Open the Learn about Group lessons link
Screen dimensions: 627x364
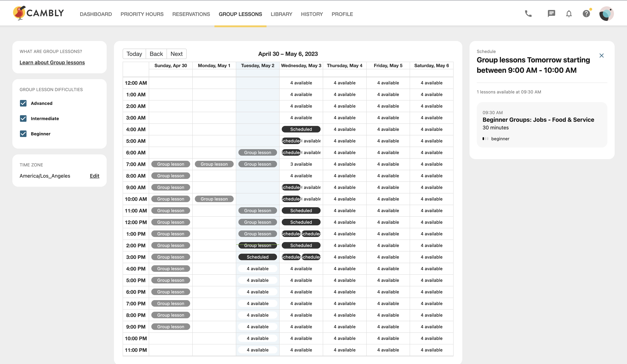click(x=52, y=62)
